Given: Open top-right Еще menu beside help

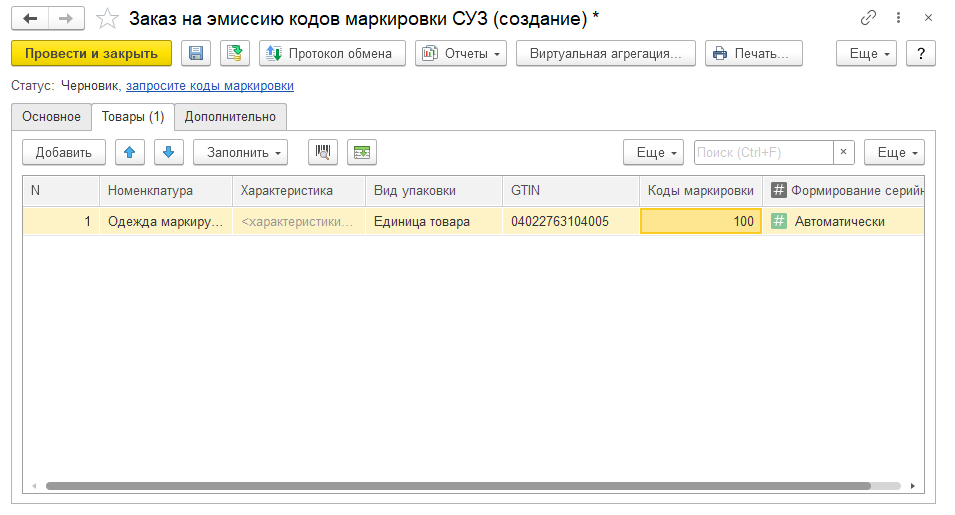Looking at the screenshot, I should click(866, 53).
